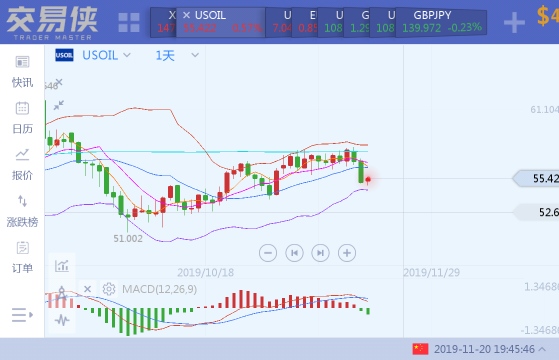Open the 报价 quotes sidebar item
This screenshot has height=360, width=559.
coord(22,164)
